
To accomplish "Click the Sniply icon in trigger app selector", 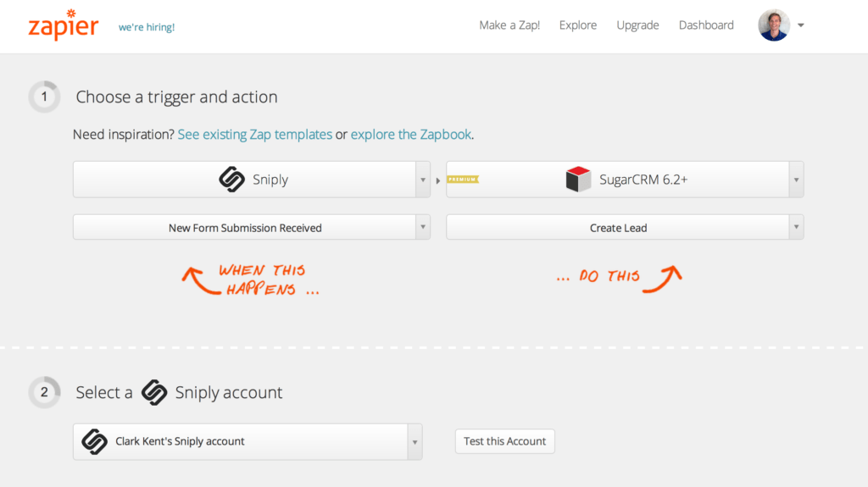I will click(x=232, y=180).
